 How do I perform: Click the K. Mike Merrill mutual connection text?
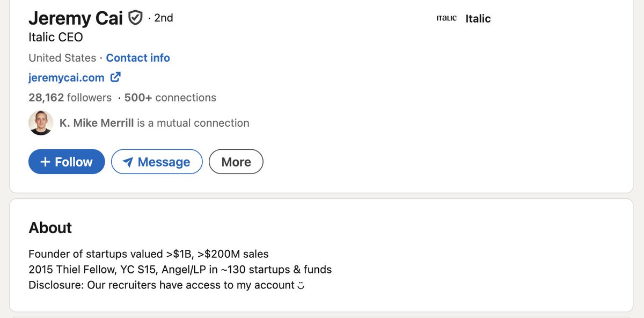[x=155, y=123]
